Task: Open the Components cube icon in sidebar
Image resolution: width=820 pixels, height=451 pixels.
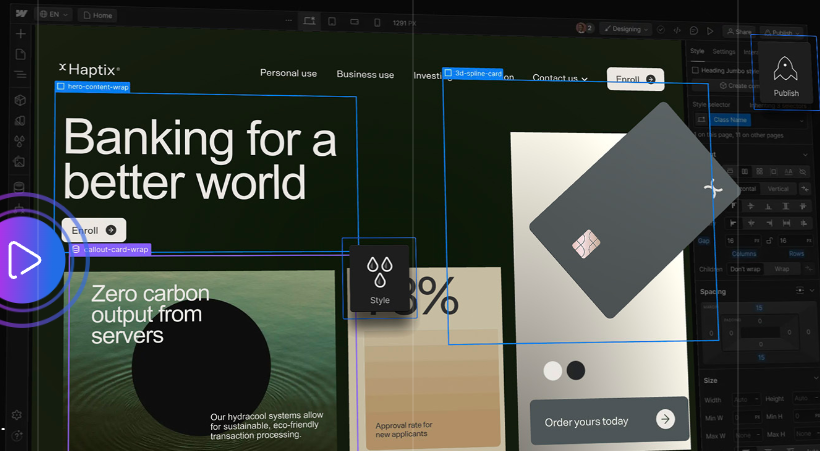Action: coord(20,100)
